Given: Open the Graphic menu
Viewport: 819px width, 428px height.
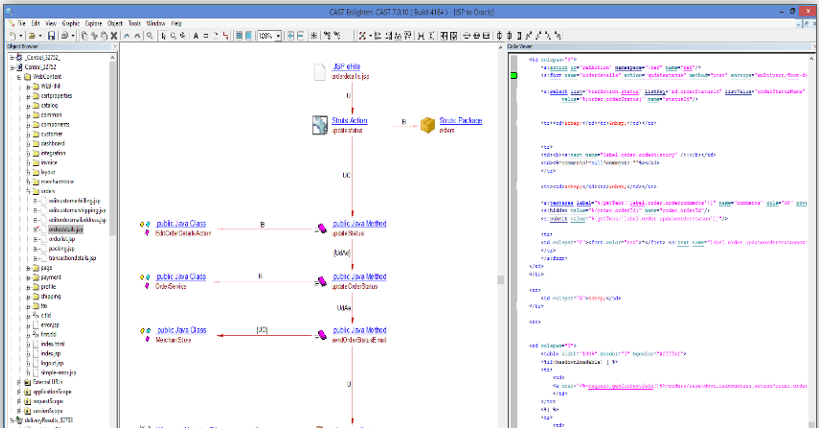Looking at the screenshot, I should (x=71, y=24).
